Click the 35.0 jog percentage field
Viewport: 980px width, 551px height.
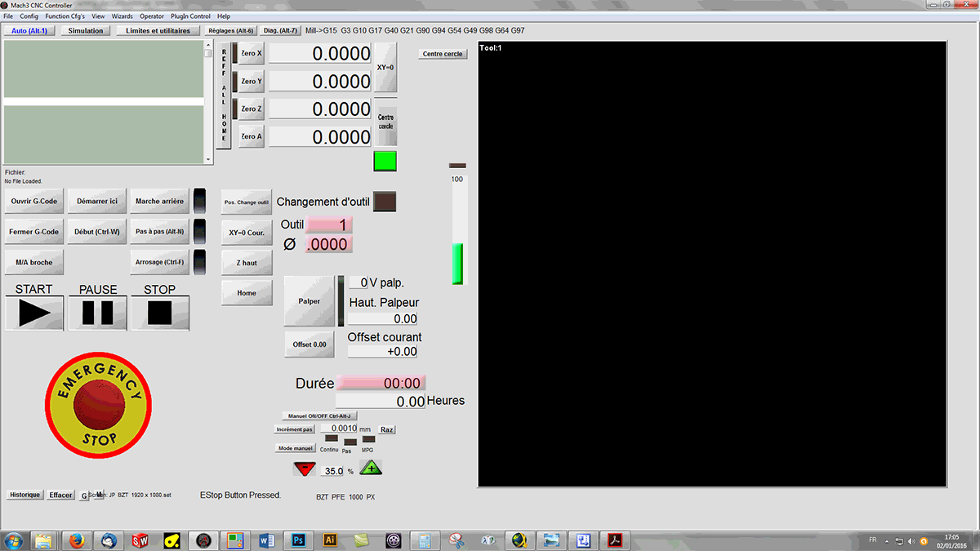tap(333, 471)
